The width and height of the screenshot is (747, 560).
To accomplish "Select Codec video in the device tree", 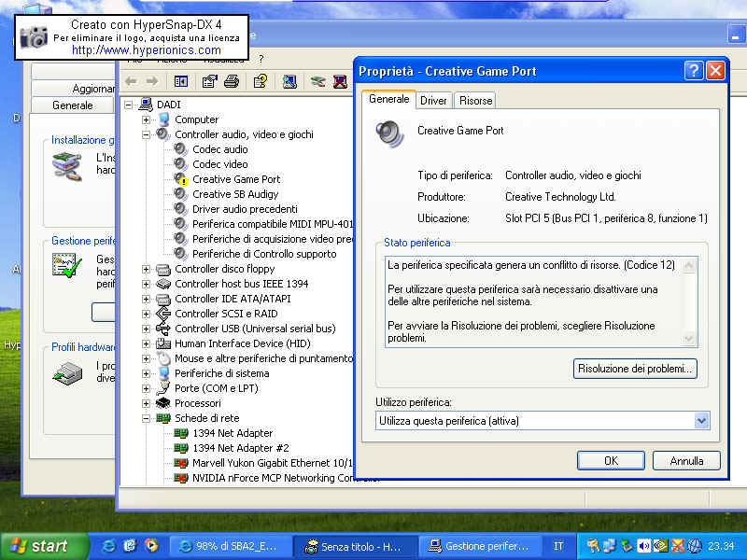I will pos(220,164).
